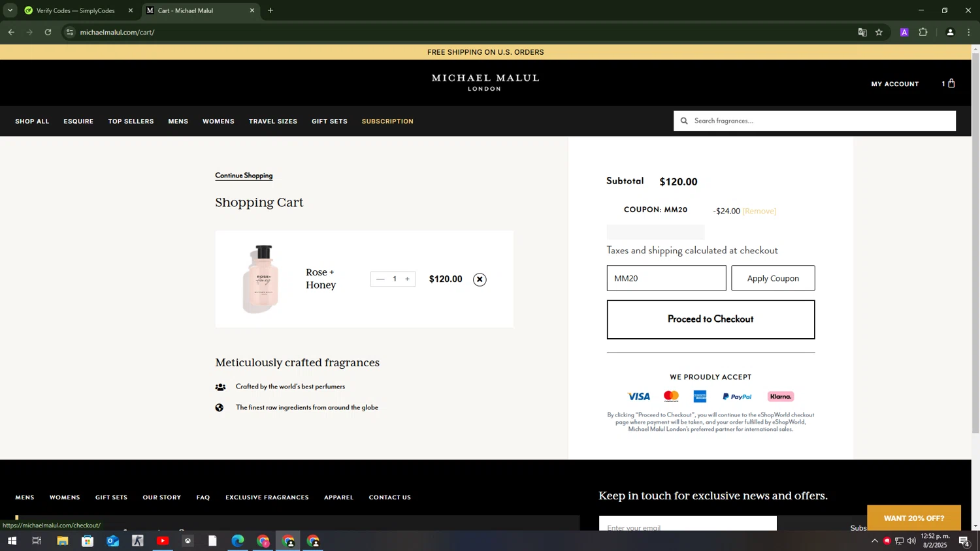Screen dimensions: 980x551
Task: Open the shopping bag cart icon
Action: pos(951,83)
